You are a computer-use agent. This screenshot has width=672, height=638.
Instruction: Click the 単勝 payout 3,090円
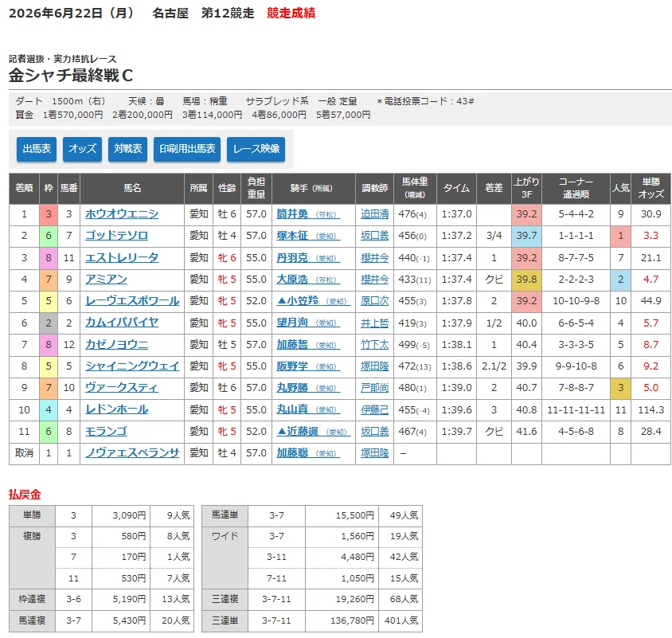(129, 515)
